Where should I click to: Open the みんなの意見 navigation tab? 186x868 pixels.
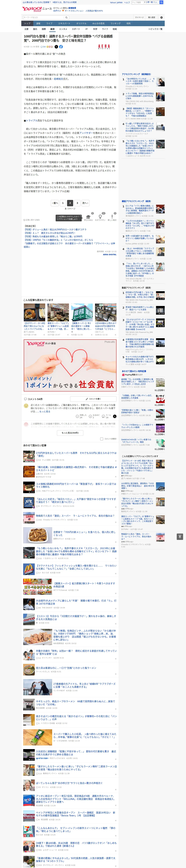(99, 24)
